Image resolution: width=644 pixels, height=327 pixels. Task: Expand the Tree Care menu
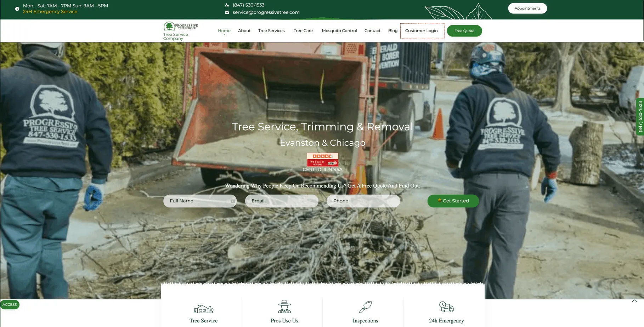coord(303,31)
